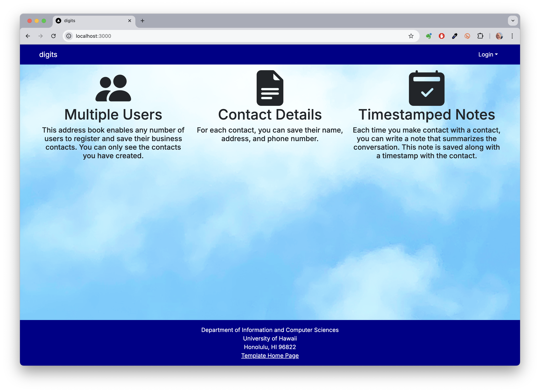The image size is (540, 392).
Task: Open the tab search chevron
Action: 513,21
